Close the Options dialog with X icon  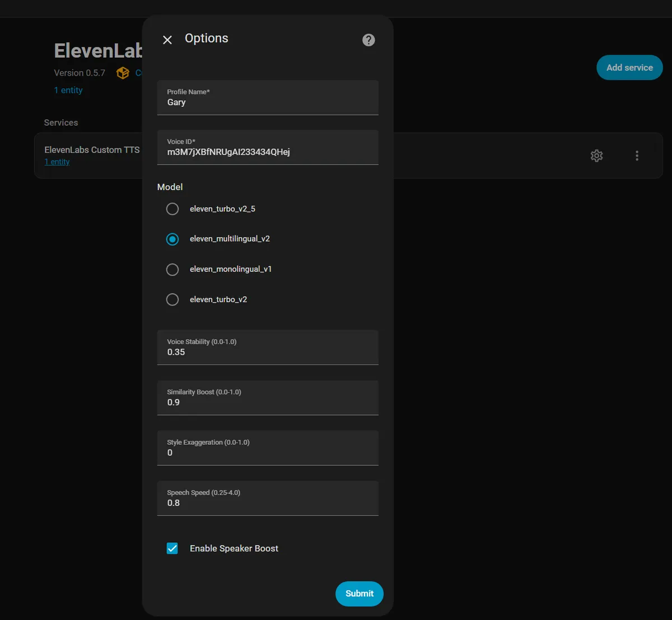[x=167, y=40]
